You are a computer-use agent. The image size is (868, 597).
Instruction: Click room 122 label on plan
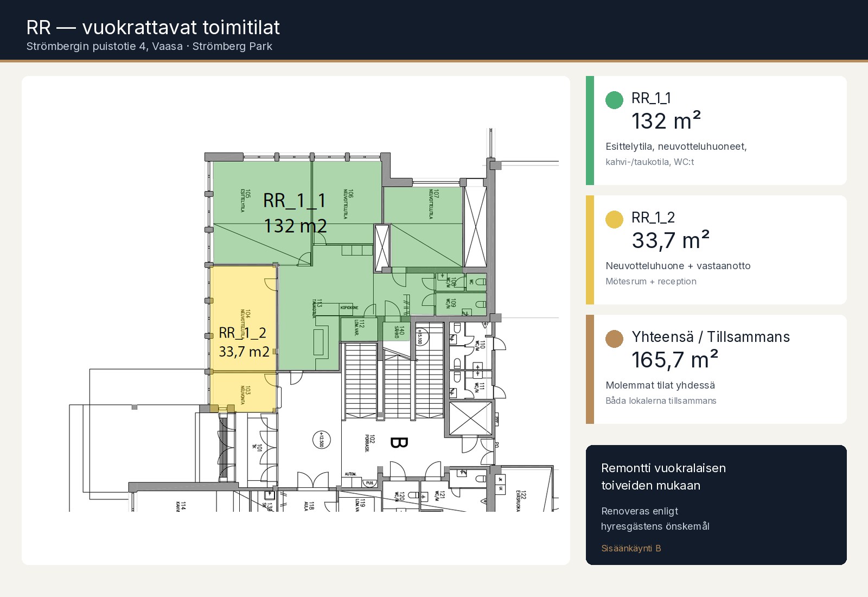tap(521, 500)
